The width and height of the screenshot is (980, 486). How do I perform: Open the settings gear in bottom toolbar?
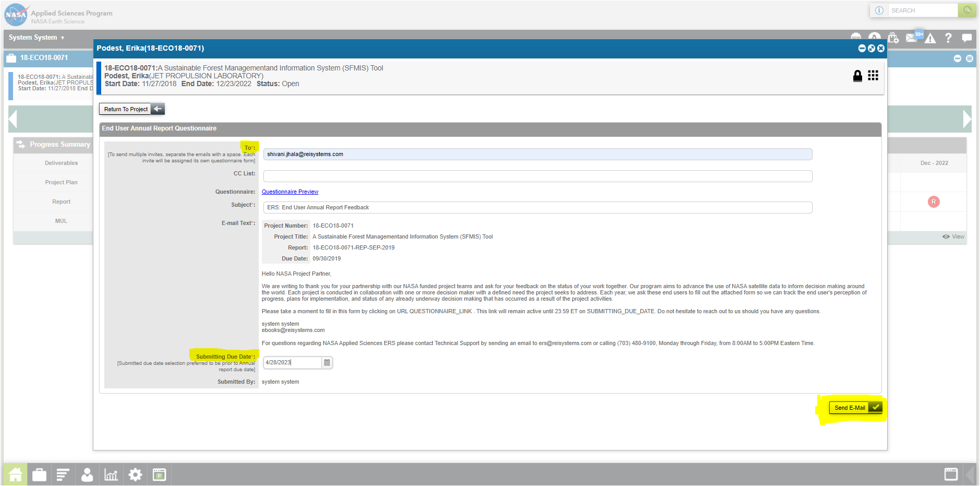[x=135, y=475]
